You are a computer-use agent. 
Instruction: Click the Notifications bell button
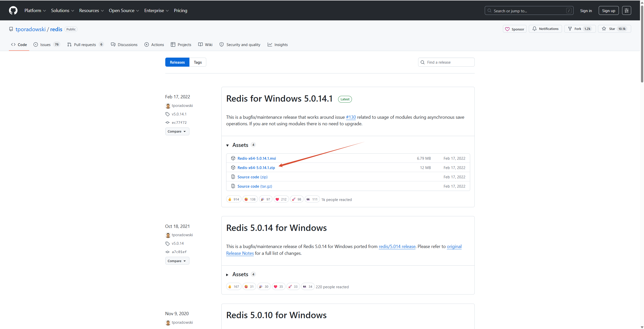tap(545, 29)
